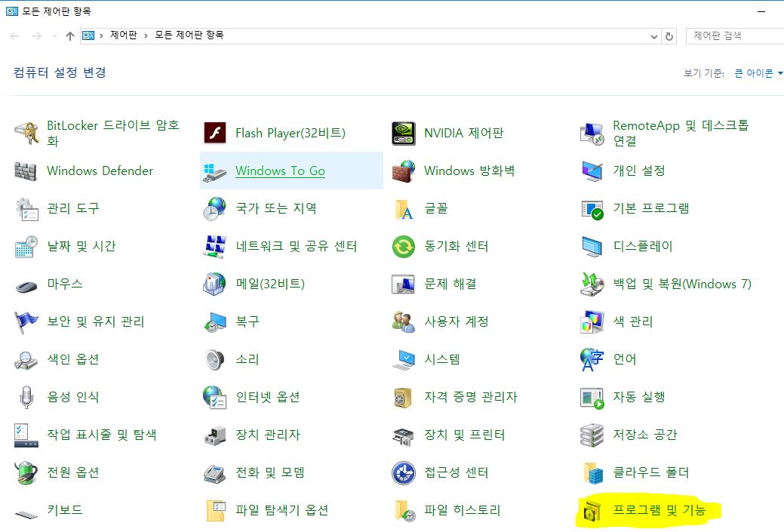Screen dimensions: 784x532
Task: Open the 접근성 센터 icon
Action: click(x=404, y=473)
